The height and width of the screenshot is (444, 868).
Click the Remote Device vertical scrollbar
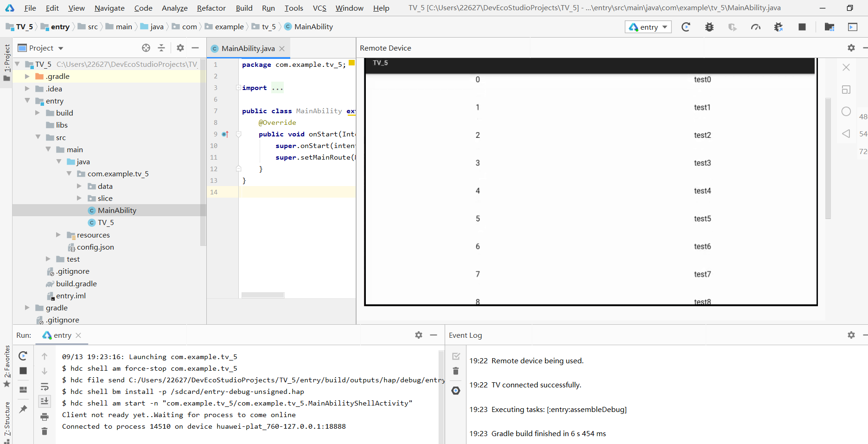(x=828, y=158)
